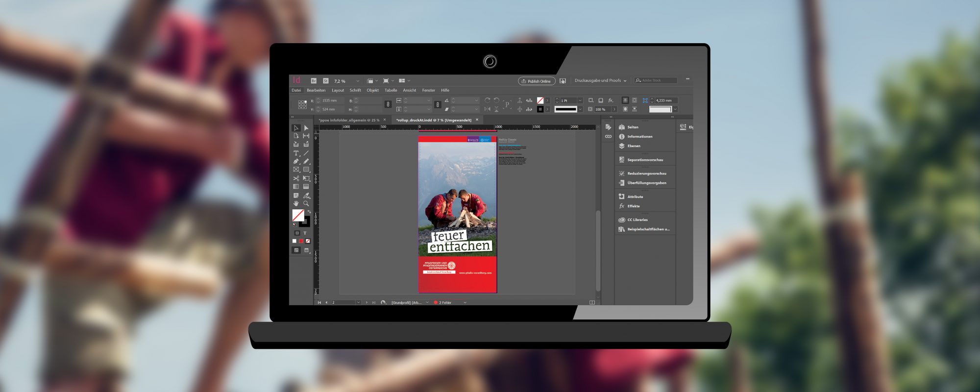Switch to ppoe infofolder_allgemein document tab
This screenshot has height=392, width=980.
tap(349, 120)
